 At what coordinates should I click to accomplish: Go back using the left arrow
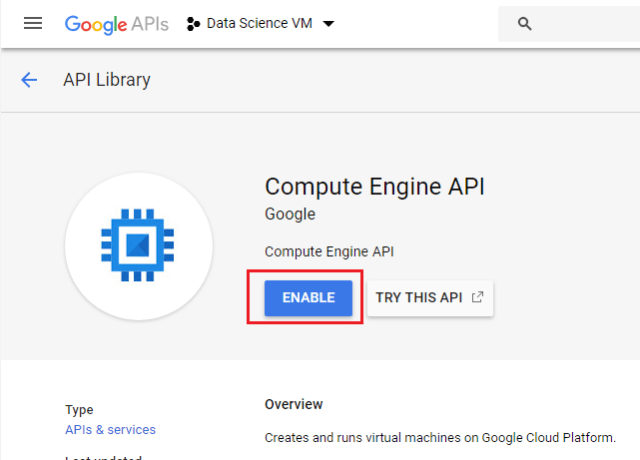tap(29, 80)
